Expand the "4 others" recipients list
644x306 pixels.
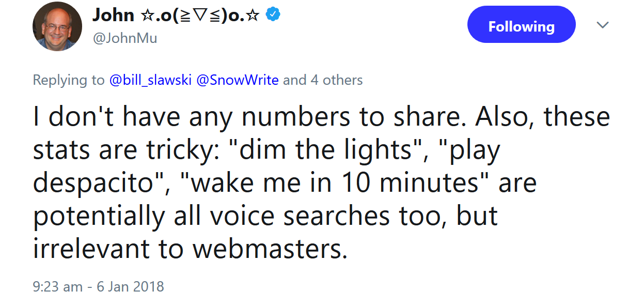[x=336, y=80]
